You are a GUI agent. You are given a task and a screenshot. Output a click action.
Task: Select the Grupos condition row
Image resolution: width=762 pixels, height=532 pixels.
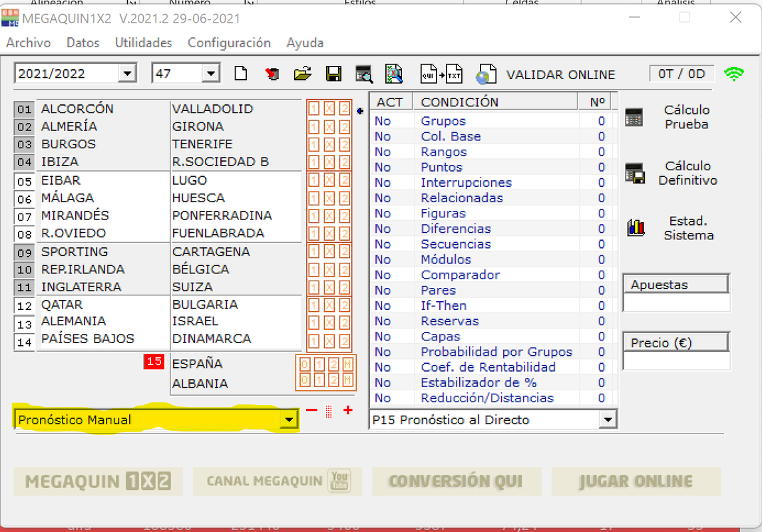tap(492, 121)
